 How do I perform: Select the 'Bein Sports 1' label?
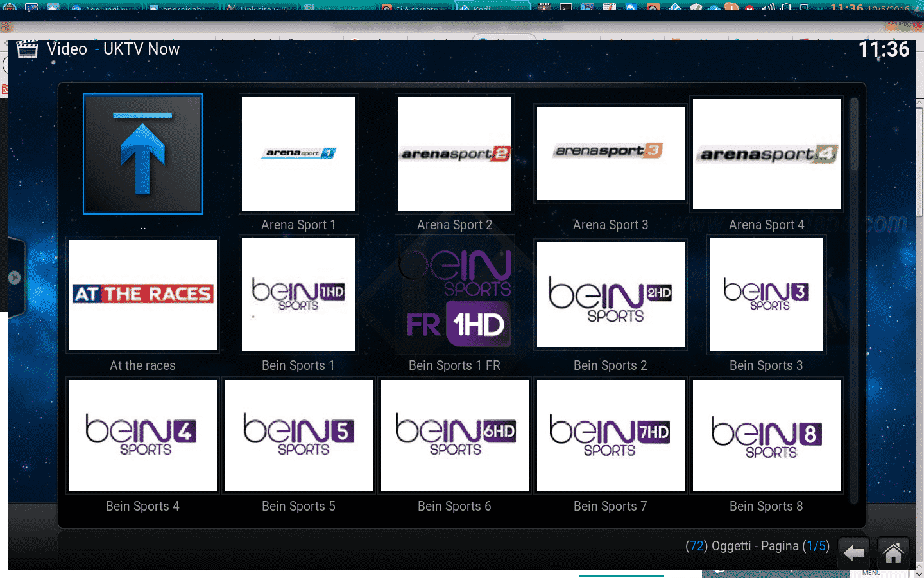pos(298,365)
